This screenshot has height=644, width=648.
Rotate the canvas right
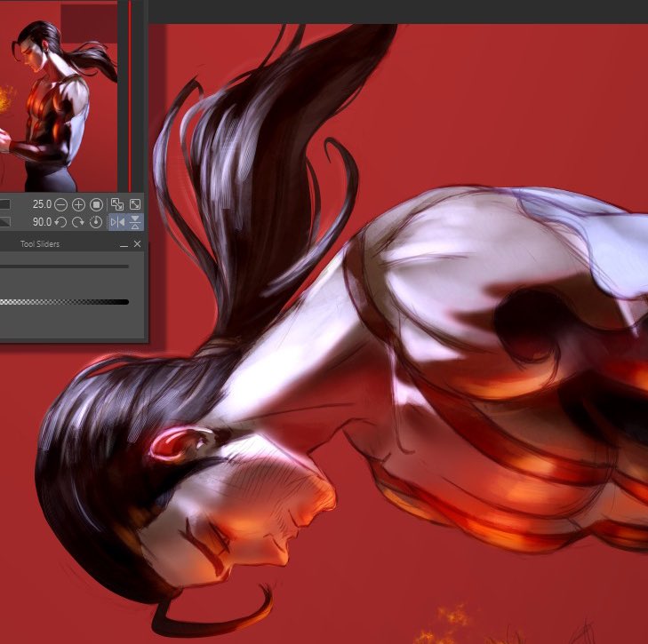pos(78,222)
